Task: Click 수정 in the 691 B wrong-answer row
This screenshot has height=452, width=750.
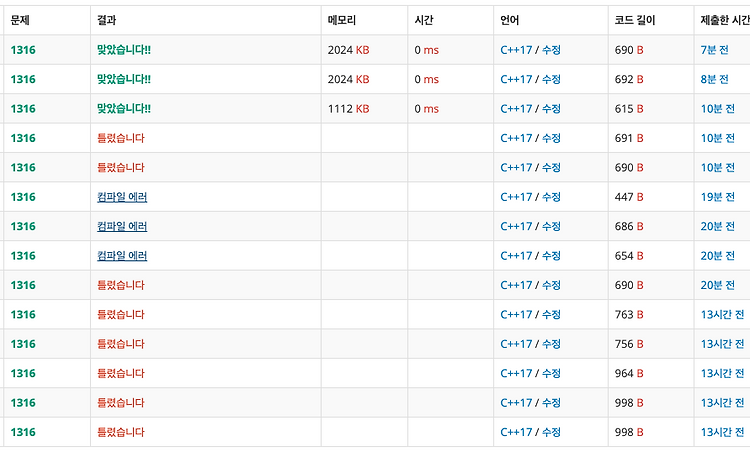Action: (551, 138)
